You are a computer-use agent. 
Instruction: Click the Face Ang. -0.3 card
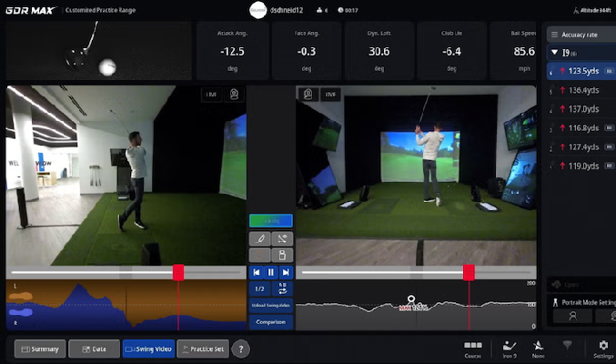point(307,51)
